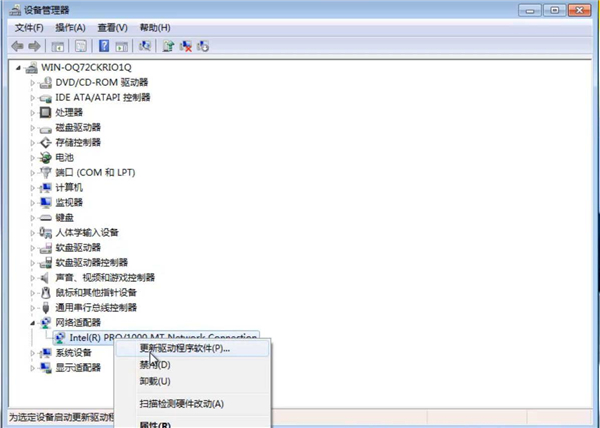Click the Back arrow toolbar icon
Viewport: 600px width, 428px height.
click(16, 46)
